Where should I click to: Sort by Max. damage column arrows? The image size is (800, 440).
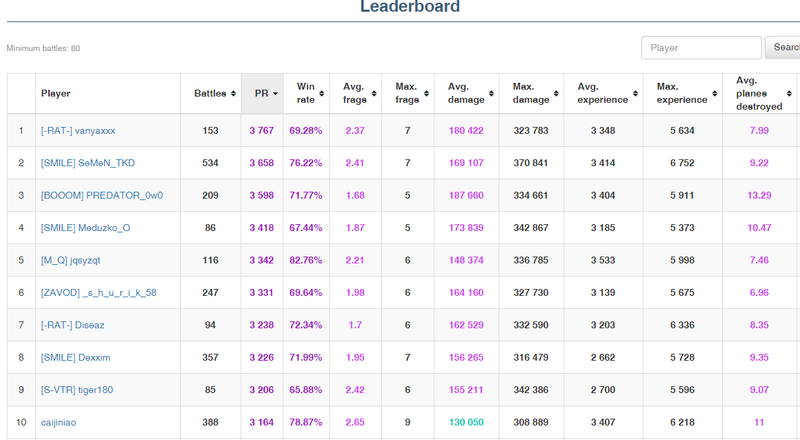[x=556, y=93]
